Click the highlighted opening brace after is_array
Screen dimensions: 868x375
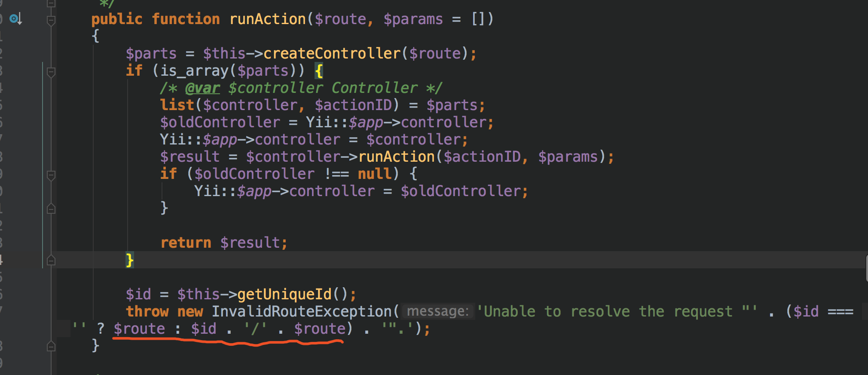point(319,71)
